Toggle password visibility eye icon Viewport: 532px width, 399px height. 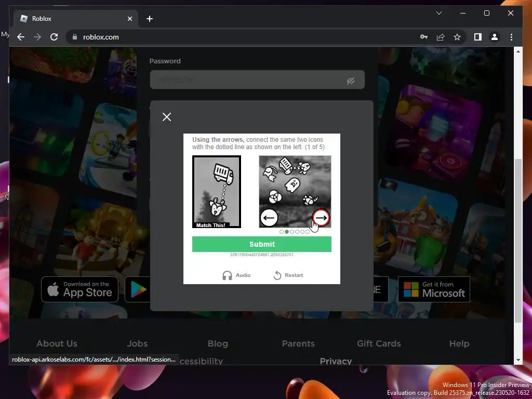point(351,81)
